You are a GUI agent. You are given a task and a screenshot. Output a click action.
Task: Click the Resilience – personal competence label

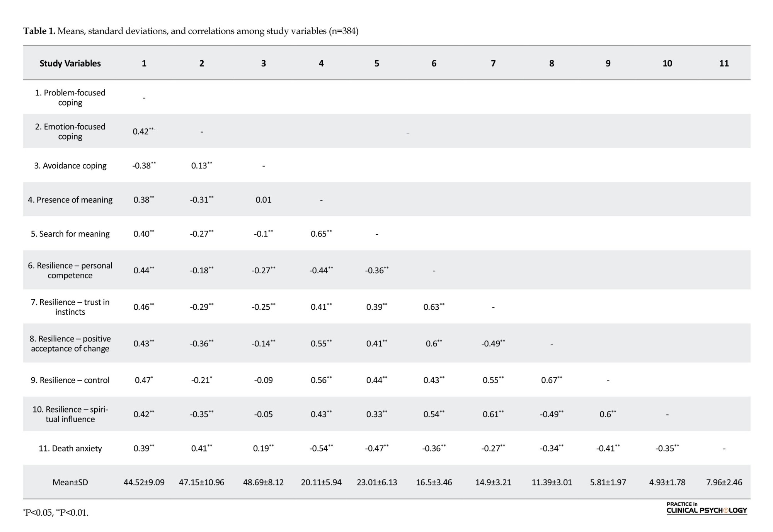coord(70,270)
